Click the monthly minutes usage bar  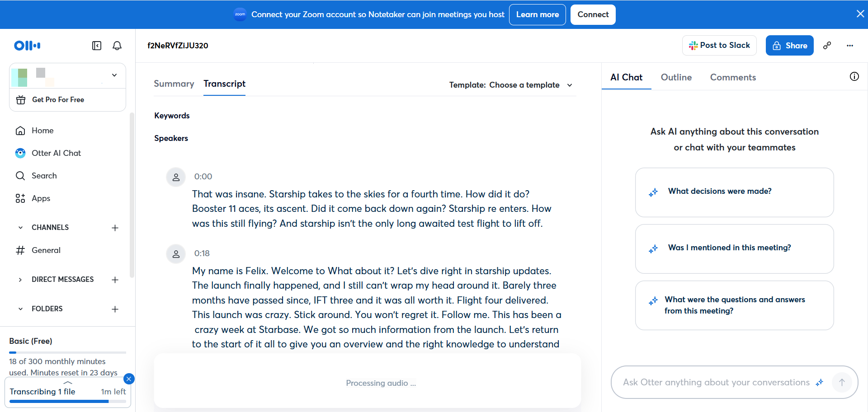[67, 352]
